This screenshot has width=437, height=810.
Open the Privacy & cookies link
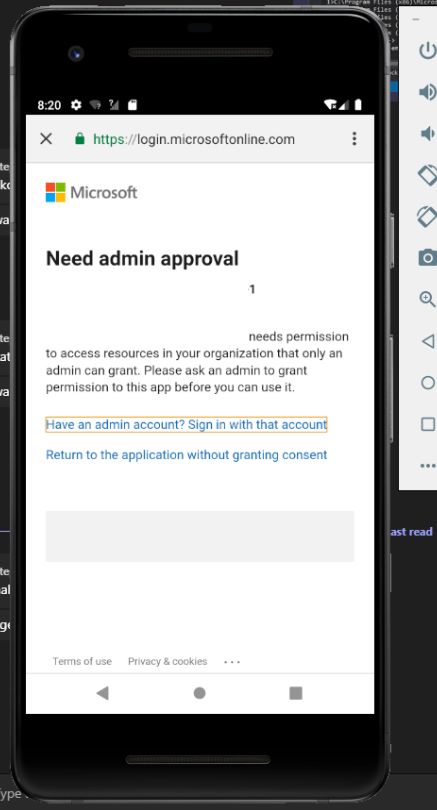tap(167, 661)
